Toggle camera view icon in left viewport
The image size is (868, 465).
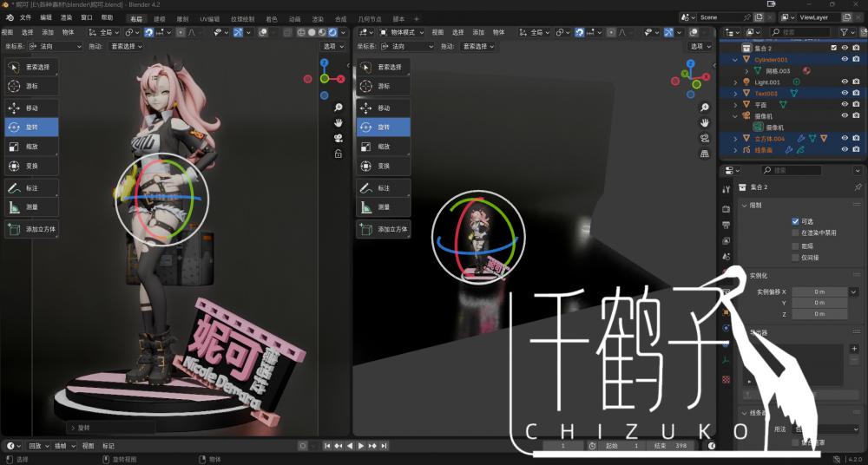point(339,139)
